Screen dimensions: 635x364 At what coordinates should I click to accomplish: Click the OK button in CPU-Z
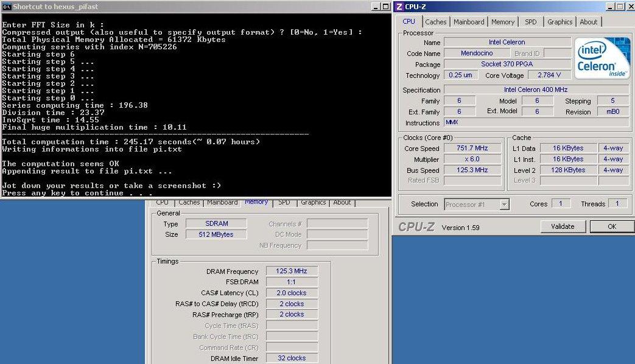[x=612, y=226]
